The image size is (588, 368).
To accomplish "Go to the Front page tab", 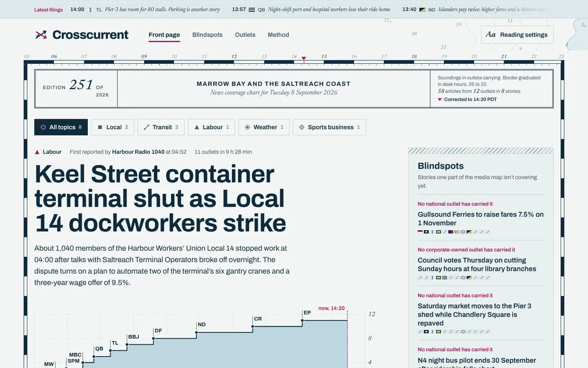I will click(x=164, y=35).
